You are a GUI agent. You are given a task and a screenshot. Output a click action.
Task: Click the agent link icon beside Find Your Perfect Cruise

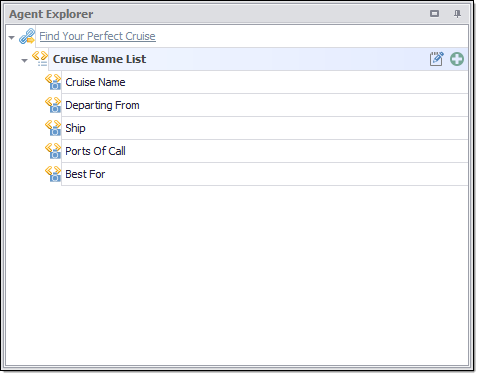point(27,36)
